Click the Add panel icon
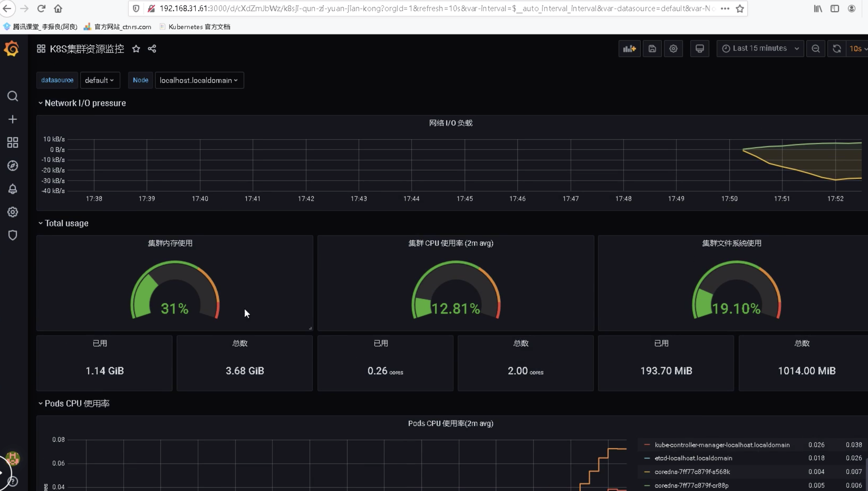 click(x=629, y=49)
